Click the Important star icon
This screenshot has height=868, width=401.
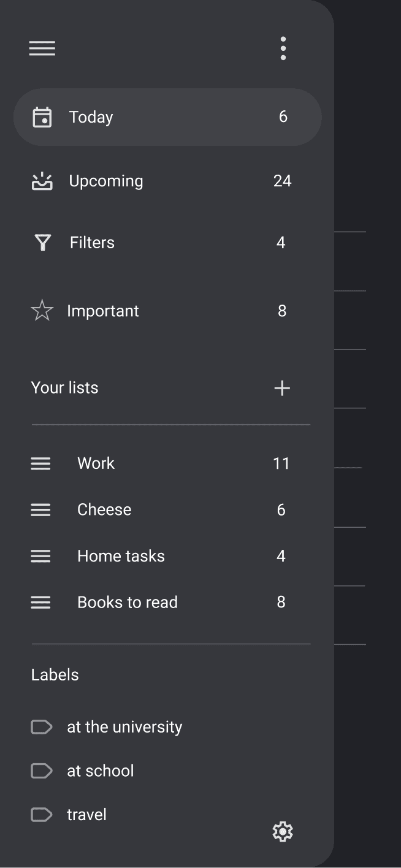point(42,311)
